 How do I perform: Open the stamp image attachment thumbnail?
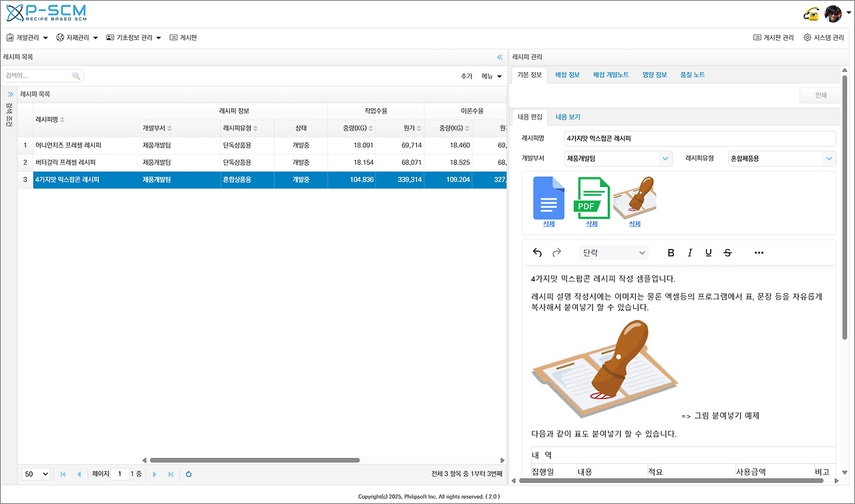coord(635,198)
